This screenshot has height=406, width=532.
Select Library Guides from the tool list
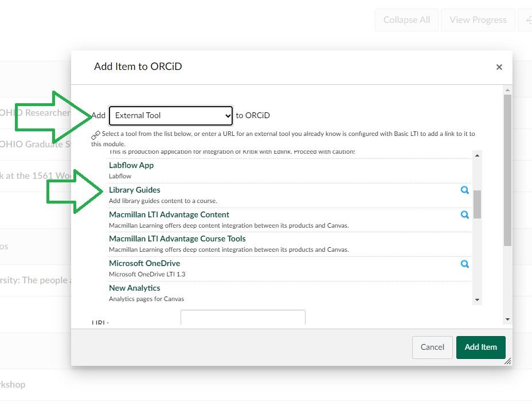(135, 190)
